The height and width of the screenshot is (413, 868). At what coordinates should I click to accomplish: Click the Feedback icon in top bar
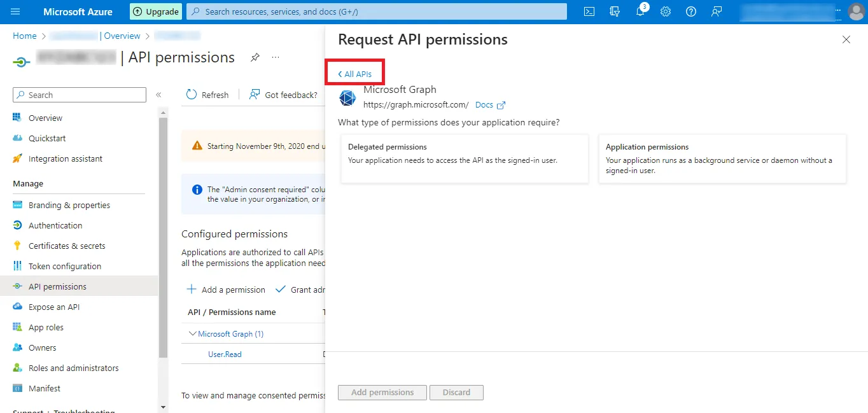pyautogui.click(x=717, y=11)
